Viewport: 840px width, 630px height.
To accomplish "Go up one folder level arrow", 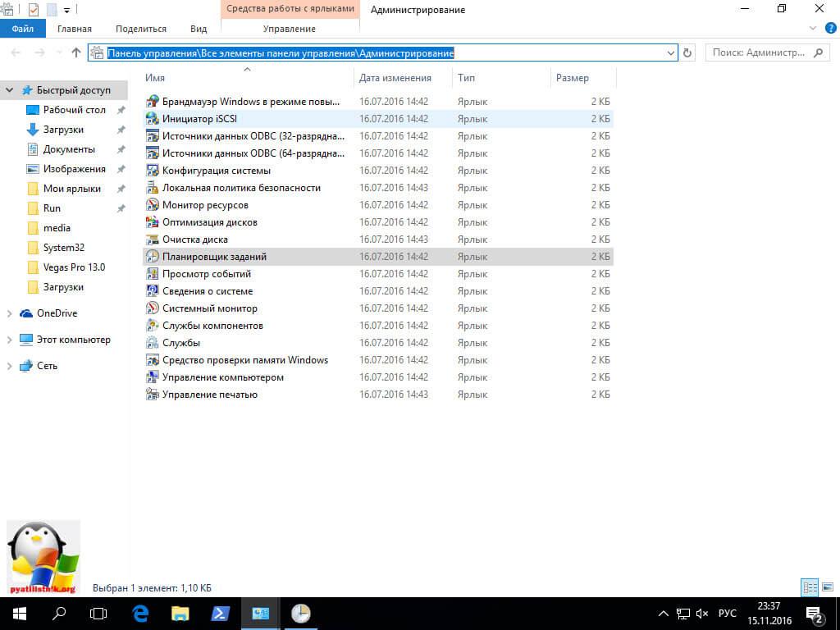I will coord(76,52).
